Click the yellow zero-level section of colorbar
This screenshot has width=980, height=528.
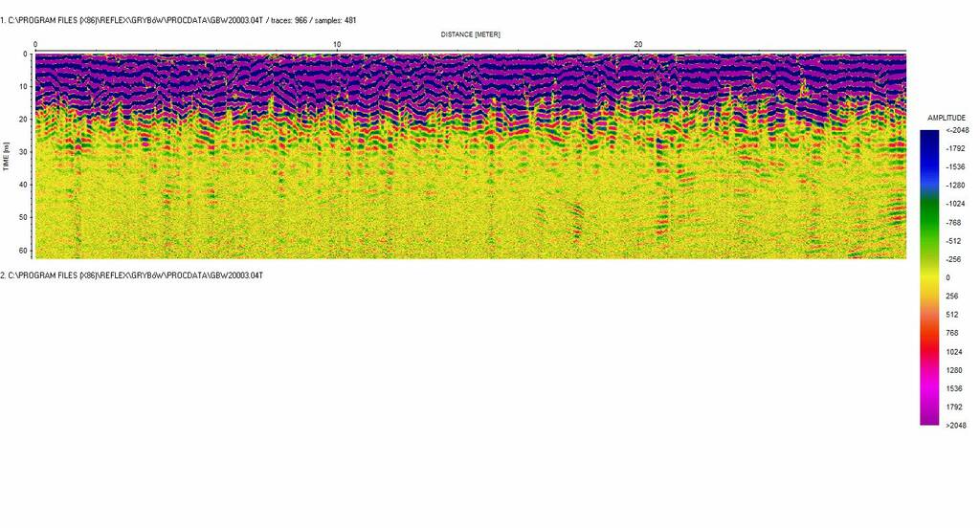pyautogui.click(x=929, y=277)
